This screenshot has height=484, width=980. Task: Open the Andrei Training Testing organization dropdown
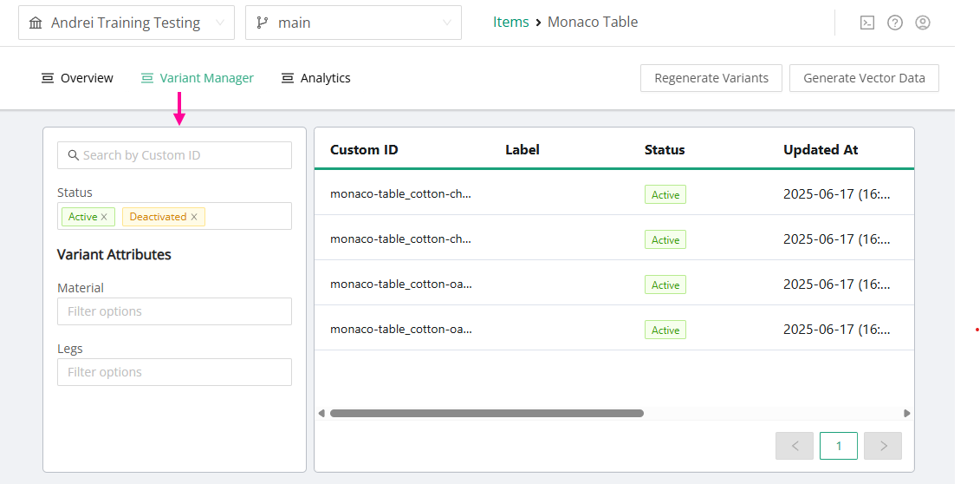pyautogui.click(x=127, y=23)
